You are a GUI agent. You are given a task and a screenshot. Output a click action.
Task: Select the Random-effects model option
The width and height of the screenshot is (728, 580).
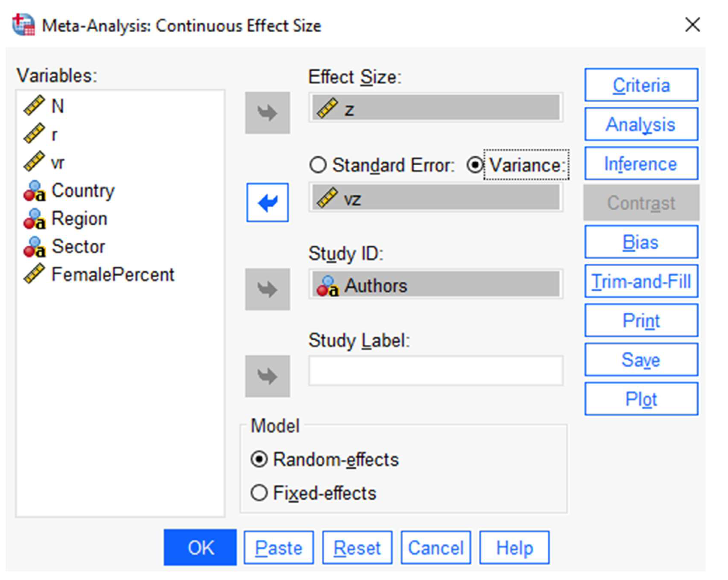pos(259,459)
